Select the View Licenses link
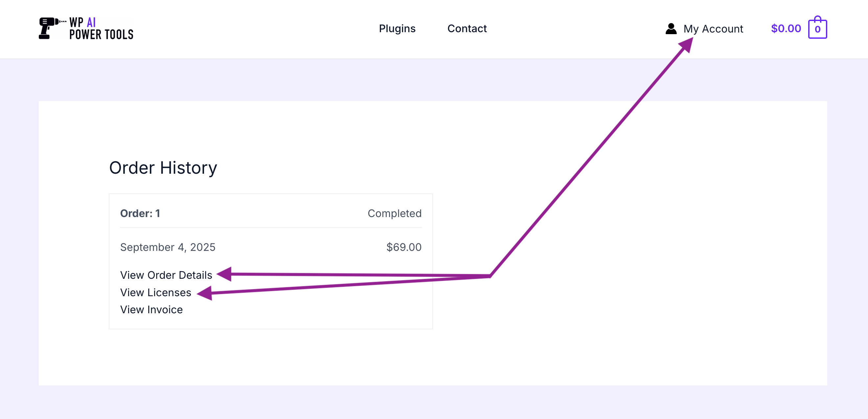This screenshot has width=868, height=419. [x=155, y=292]
